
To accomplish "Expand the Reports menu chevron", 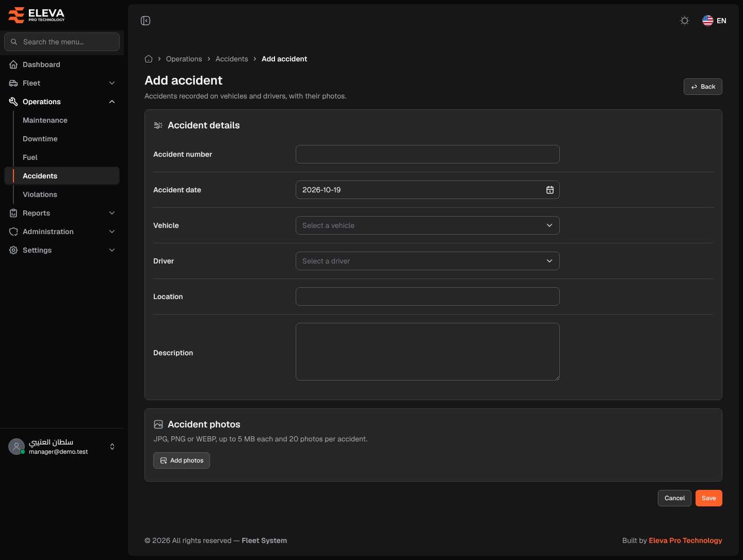I will tap(112, 213).
